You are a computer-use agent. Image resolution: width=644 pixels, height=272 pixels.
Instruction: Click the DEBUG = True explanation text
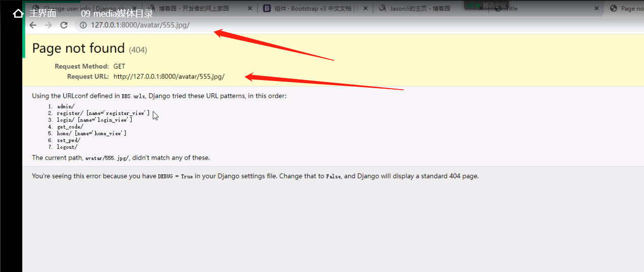click(255, 176)
